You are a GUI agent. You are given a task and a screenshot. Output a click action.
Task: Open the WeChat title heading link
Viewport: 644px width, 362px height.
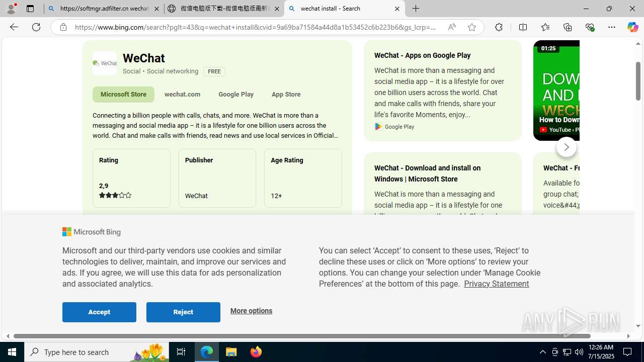pyautogui.click(x=144, y=58)
